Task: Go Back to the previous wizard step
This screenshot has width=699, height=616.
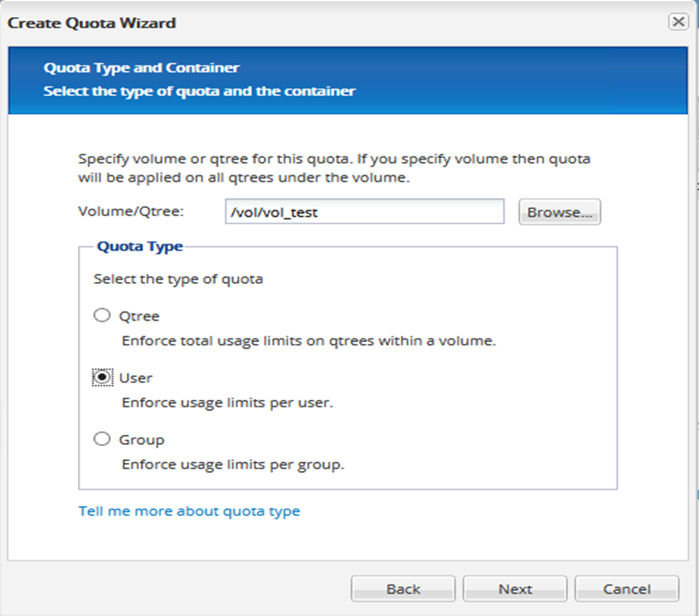Action: [403, 588]
